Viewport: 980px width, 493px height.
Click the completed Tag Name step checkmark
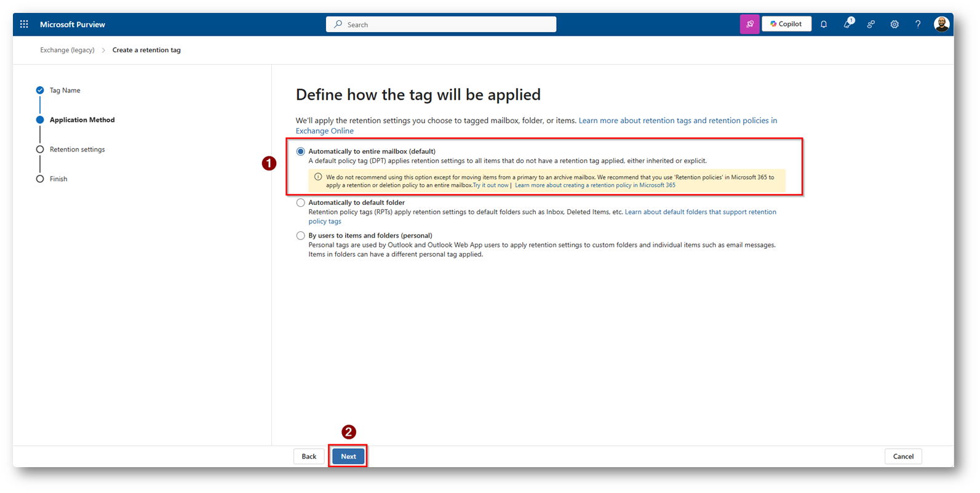[40, 90]
